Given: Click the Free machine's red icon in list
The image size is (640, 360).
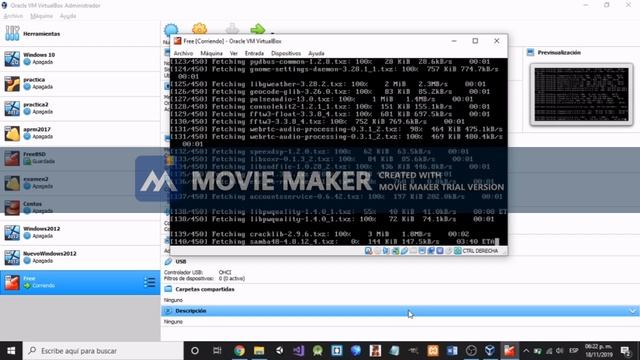Looking at the screenshot, I should [12, 282].
